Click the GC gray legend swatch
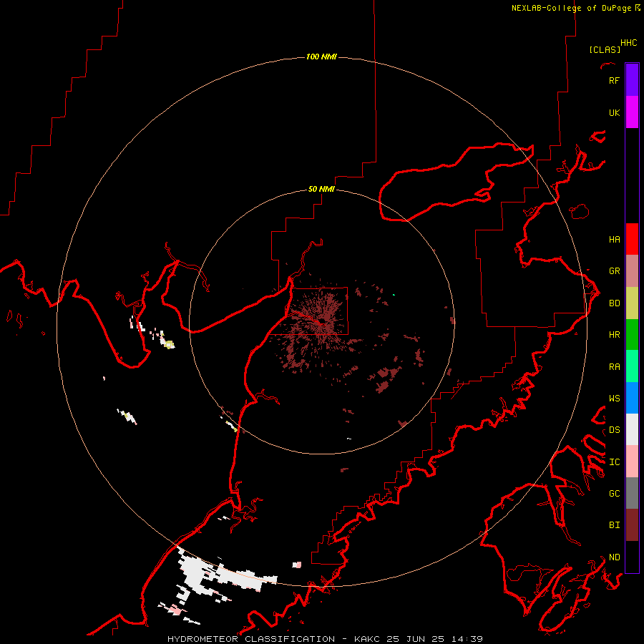 pyautogui.click(x=632, y=493)
